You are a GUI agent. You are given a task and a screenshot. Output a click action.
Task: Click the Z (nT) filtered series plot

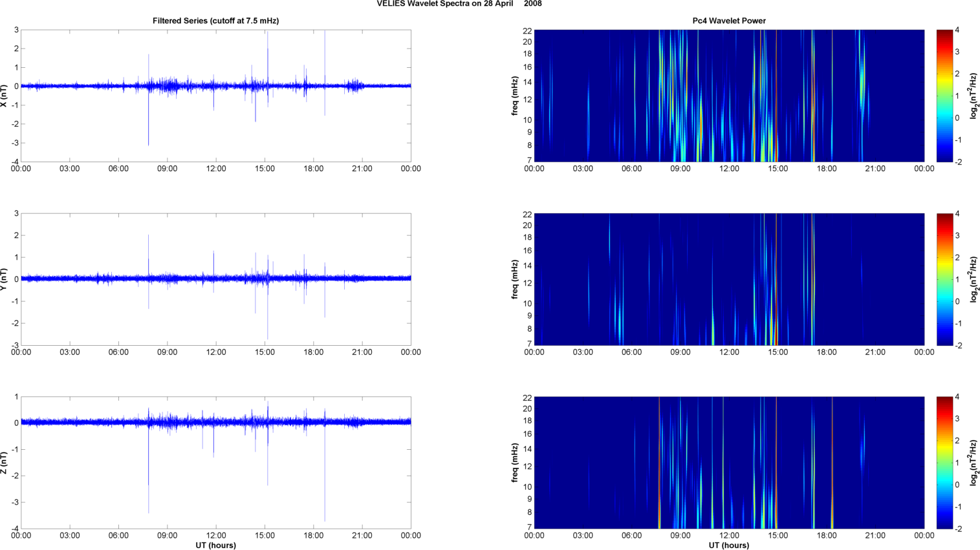(x=216, y=463)
